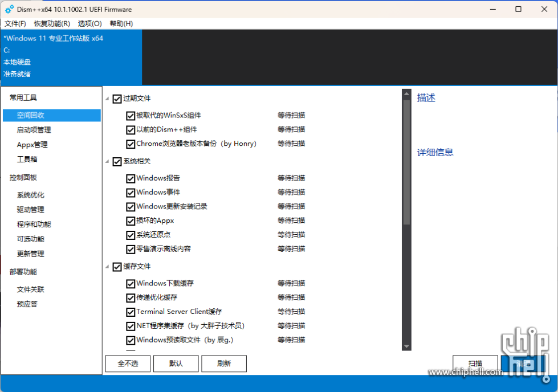
Task: Open 系统优化 in the sidebar
Action: tap(31, 195)
